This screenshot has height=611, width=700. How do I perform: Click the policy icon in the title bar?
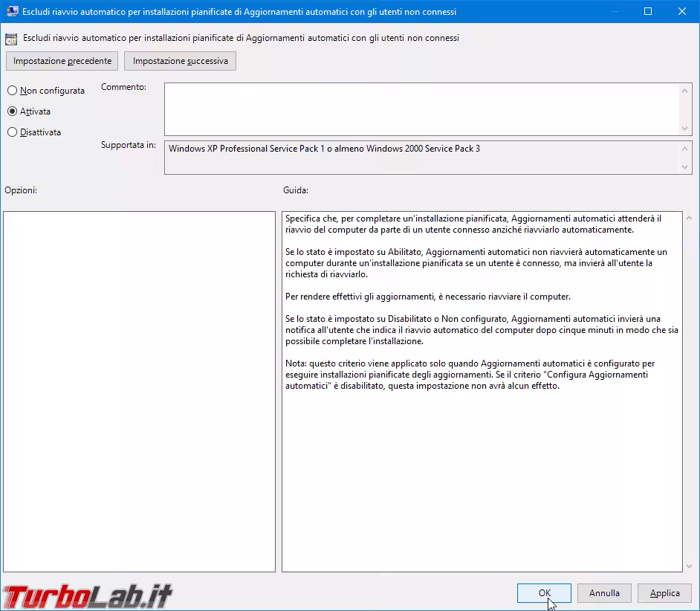pyautogui.click(x=11, y=11)
